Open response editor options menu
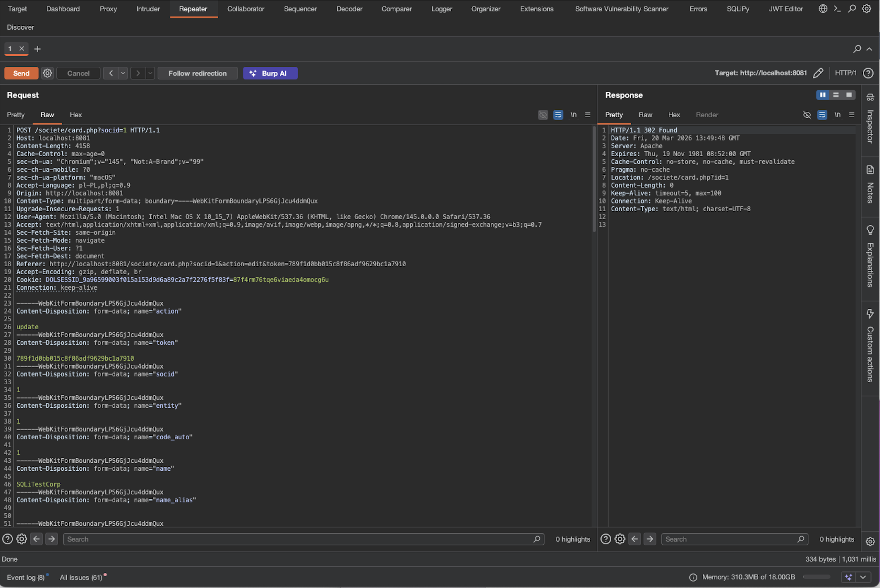This screenshot has width=880, height=588. (x=851, y=115)
